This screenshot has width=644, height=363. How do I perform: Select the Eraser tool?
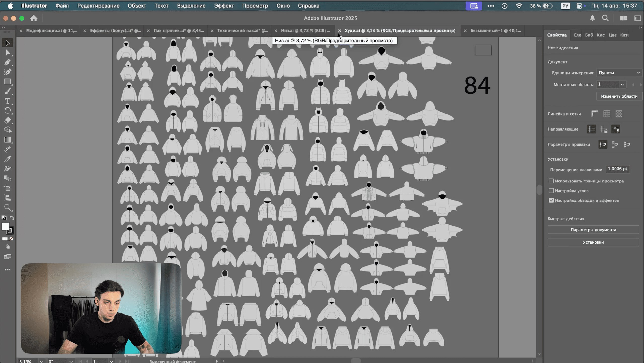7,120
